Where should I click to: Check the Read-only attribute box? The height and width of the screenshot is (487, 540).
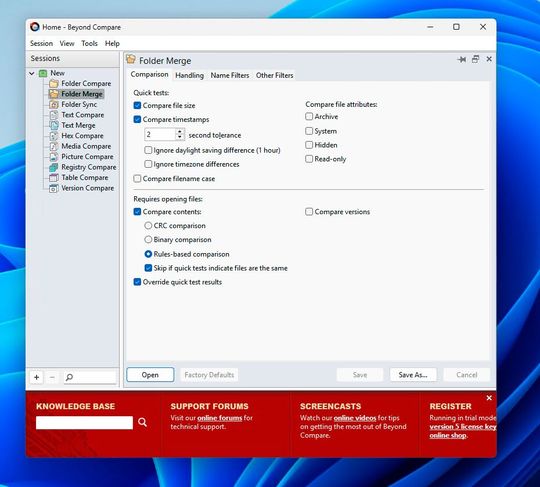point(309,159)
